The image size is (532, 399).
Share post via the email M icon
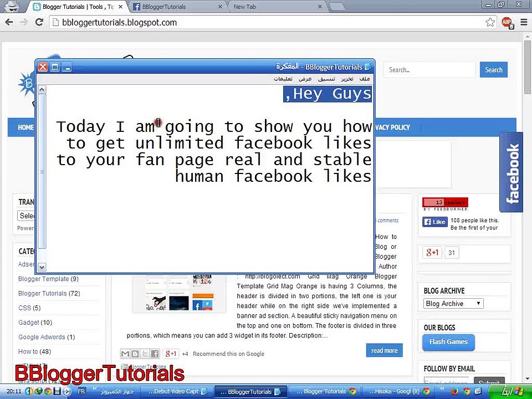[125, 354]
